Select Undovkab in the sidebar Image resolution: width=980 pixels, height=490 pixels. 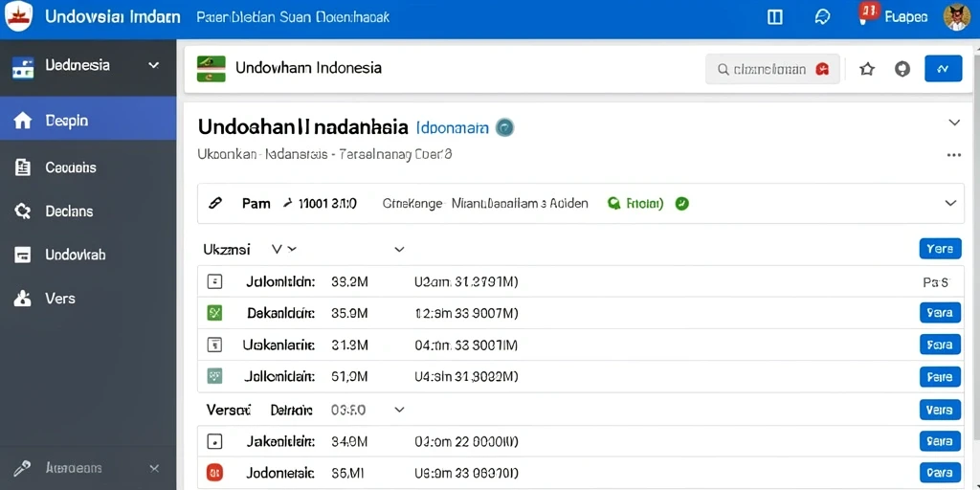coord(88,255)
